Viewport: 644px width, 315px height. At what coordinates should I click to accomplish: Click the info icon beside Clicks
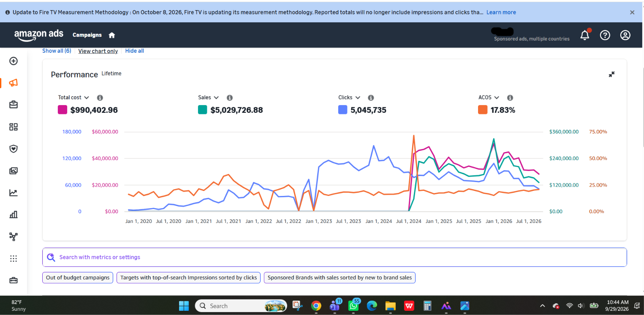pos(371,98)
